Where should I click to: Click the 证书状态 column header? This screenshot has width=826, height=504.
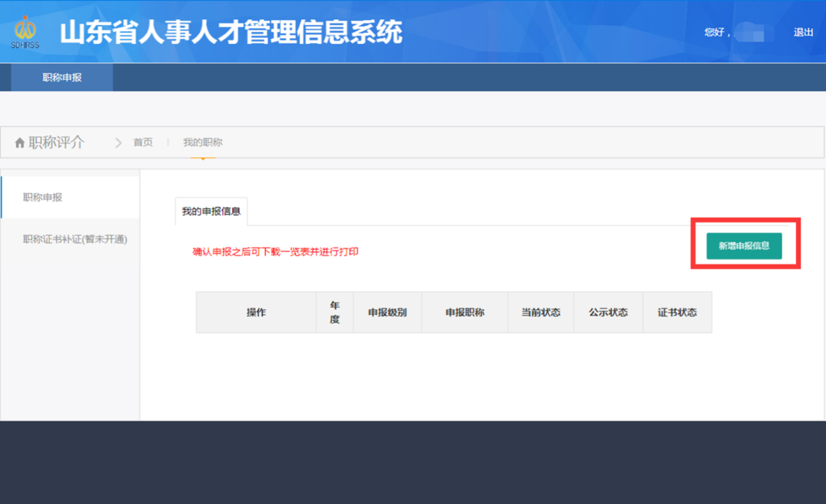tap(677, 312)
